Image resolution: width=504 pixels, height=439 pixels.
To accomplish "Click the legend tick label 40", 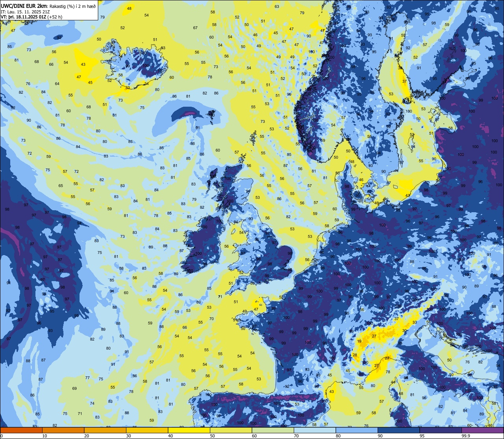I will click(x=170, y=436).
